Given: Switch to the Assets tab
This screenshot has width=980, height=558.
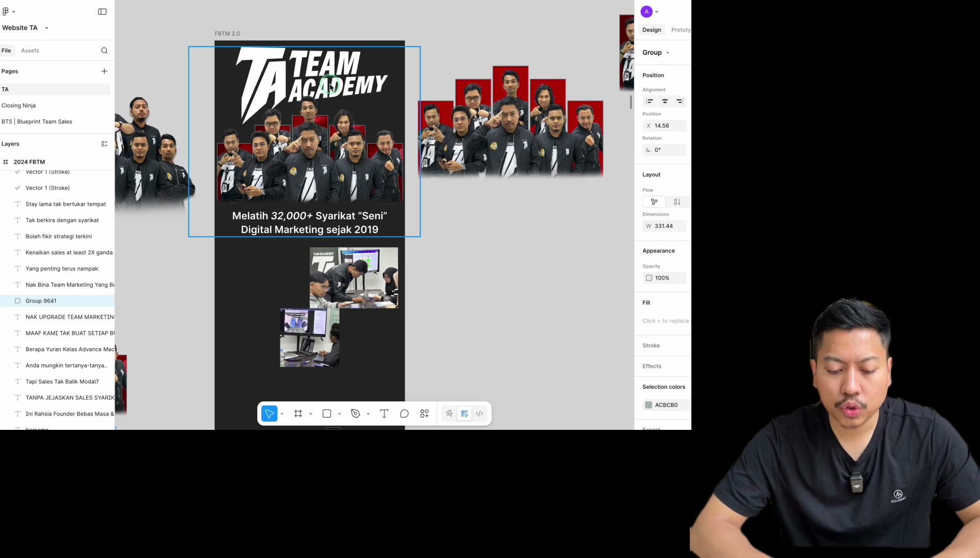Looking at the screenshot, I should (30, 51).
